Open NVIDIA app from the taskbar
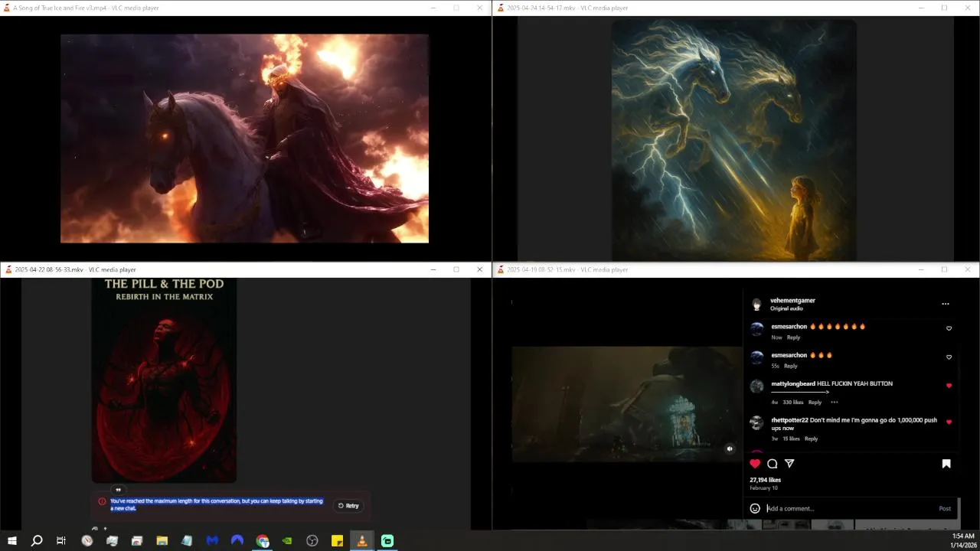Image resolution: width=980 pixels, height=551 pixels. 287,541
